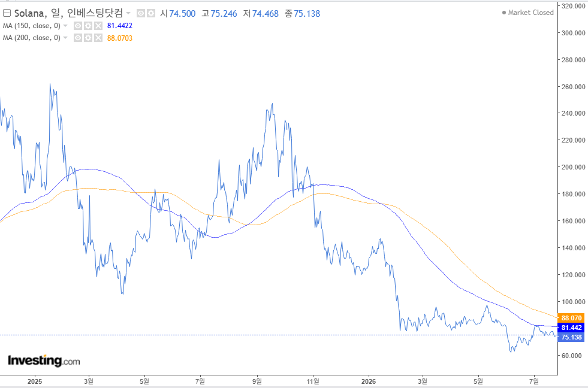
Task: Click the MA (150, close, 0) legend label
Action: click(32, 26)
